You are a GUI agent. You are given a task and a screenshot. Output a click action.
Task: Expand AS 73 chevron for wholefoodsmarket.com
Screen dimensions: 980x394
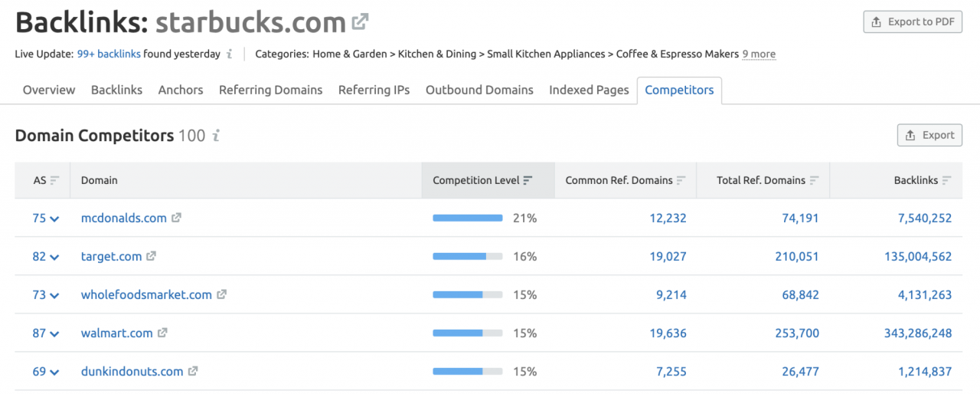(54, 295)
